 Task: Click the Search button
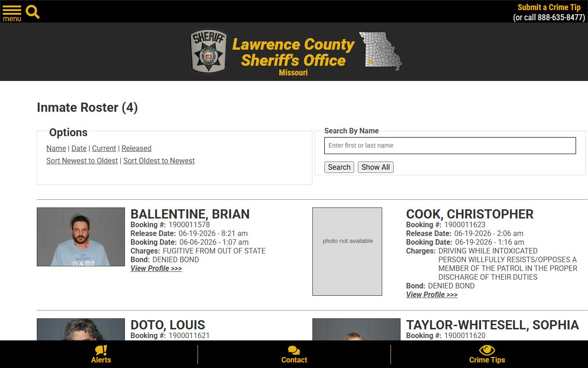339,167
